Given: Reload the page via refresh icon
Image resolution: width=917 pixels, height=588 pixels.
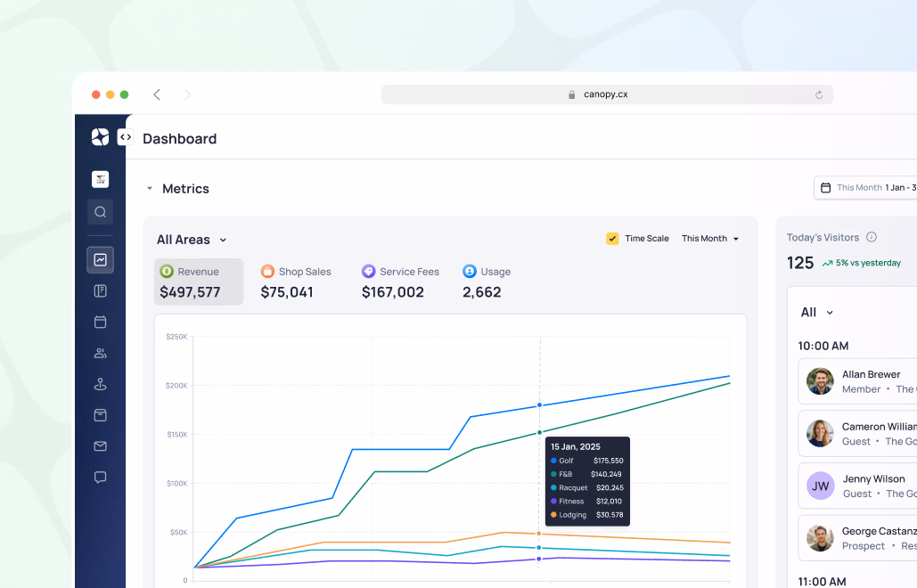Looking at the screenshot, I should click(x=819, y=94).
